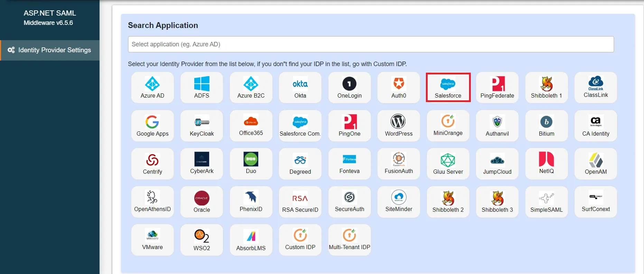The height and width of the screenshot is (274, 644).
Task: Open Identity Provider Settings in sidebar
Action: 50,50
